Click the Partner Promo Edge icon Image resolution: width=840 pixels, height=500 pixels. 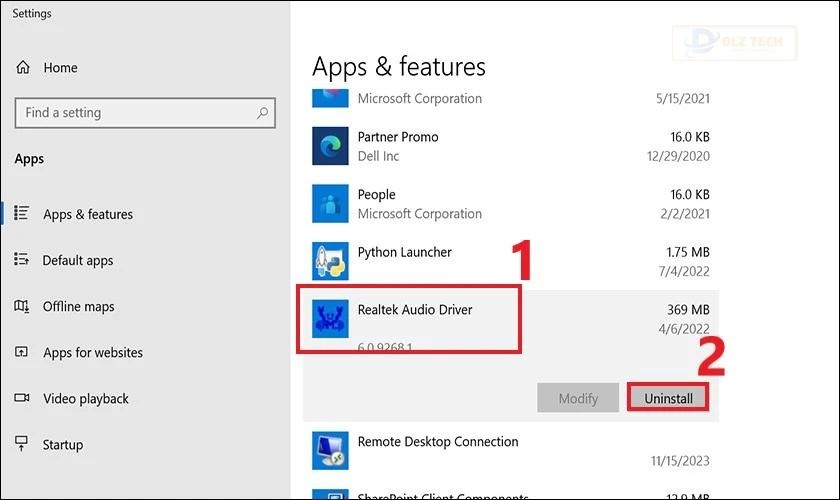pyautogui.click(x=330, y=146)
